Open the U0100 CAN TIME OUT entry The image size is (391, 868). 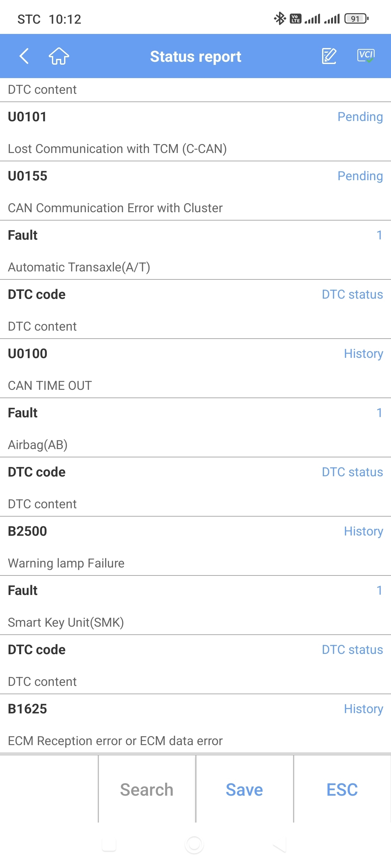[x=28, y=354]
